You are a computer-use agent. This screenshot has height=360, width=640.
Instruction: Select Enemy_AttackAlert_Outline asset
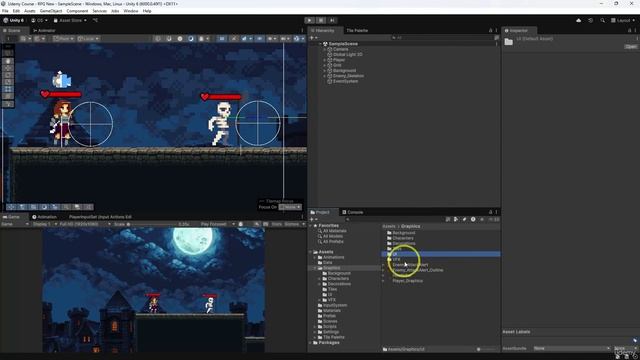[x=418, y=270]
